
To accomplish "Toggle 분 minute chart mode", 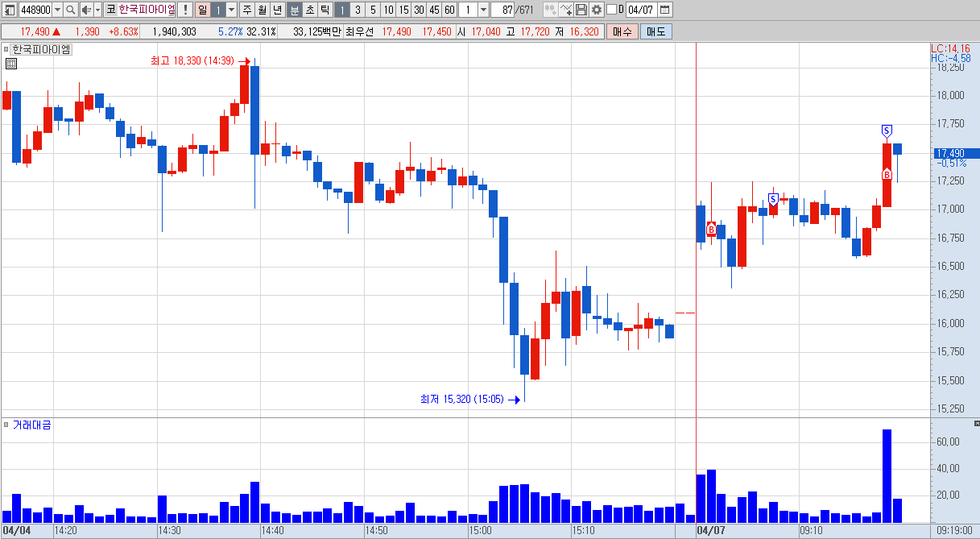I will click(x=295, y=10).
